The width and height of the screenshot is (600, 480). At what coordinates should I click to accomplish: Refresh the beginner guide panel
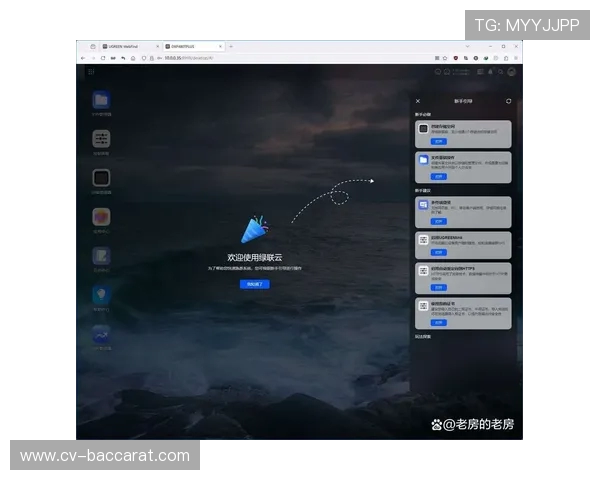(509, 101)
